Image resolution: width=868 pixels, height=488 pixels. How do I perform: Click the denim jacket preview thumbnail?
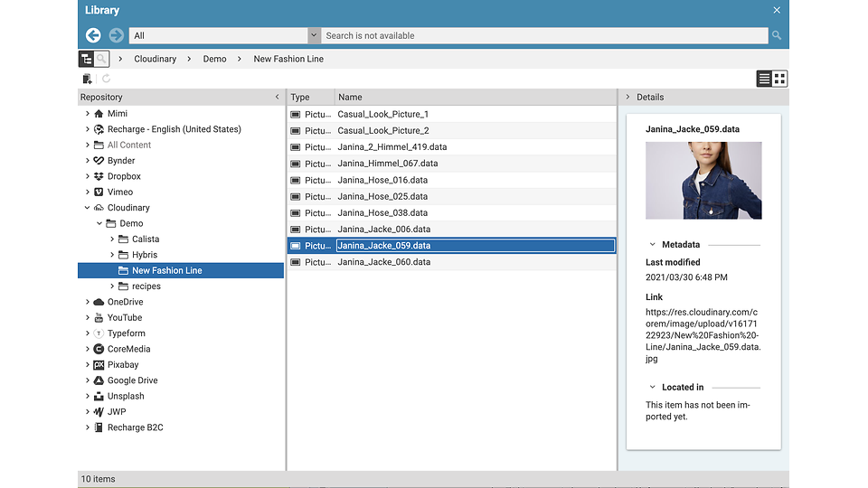coord(703,181)
